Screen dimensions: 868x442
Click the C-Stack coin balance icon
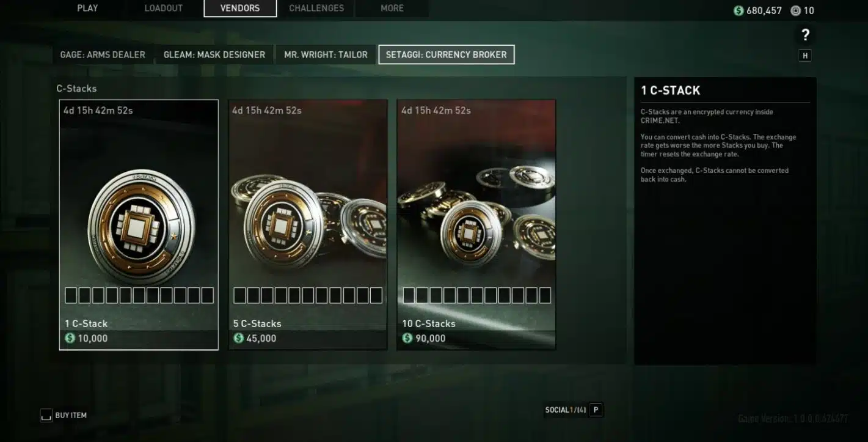pyautogui.click(x=795, y=10)
